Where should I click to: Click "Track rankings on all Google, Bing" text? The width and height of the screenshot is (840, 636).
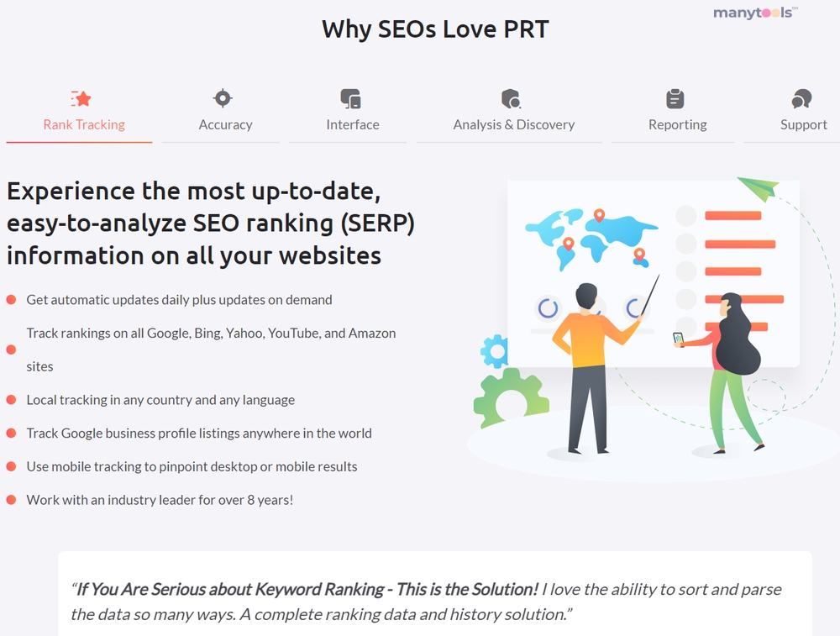point(211,350)
